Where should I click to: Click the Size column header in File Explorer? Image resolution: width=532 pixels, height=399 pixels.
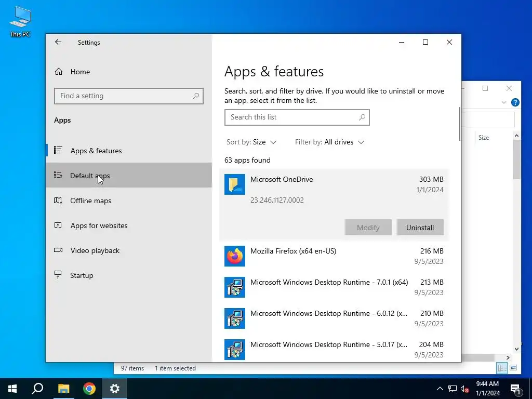[484, 137]
